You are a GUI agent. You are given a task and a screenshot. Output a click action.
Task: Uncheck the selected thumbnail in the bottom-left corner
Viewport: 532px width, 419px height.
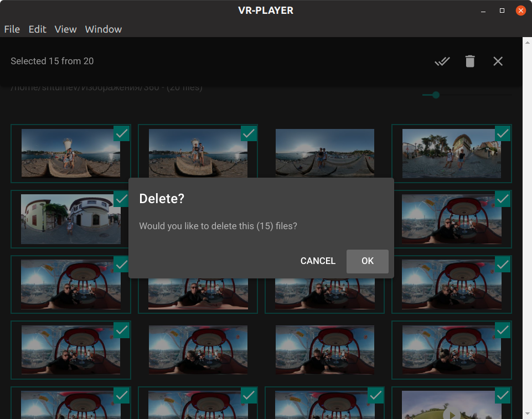tap(121, 395)
